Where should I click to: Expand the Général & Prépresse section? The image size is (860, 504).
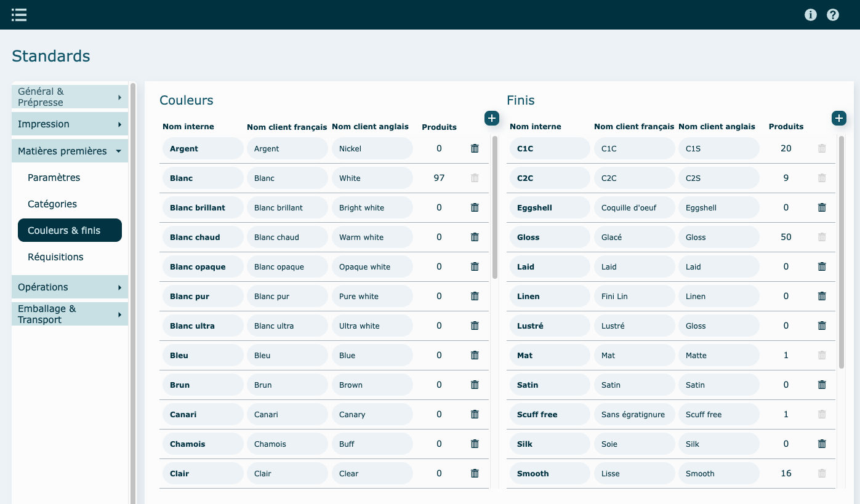70,97
